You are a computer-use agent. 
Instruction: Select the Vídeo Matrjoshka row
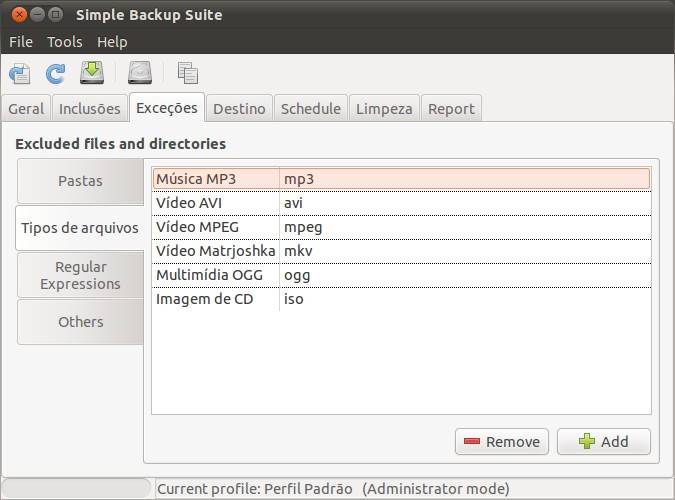(401, 251)
